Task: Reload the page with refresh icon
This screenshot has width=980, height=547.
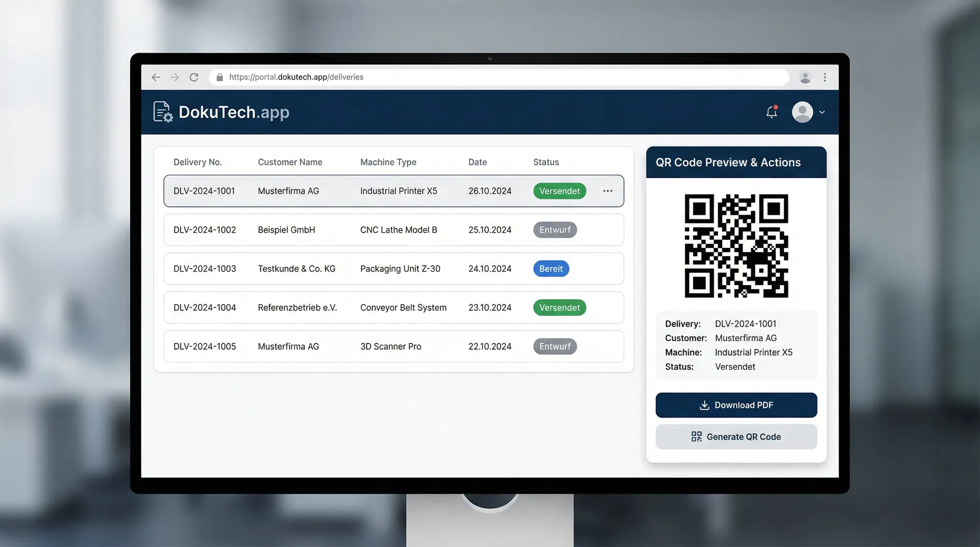Action: [194, 77]
